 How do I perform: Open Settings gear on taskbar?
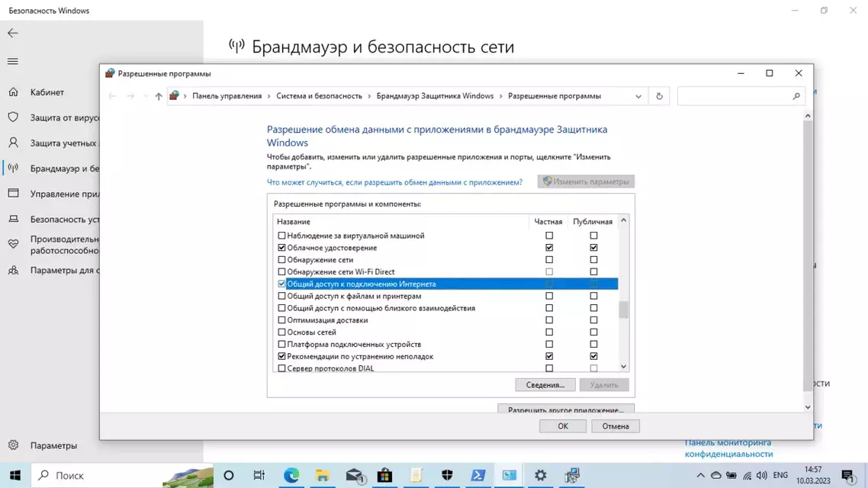tap(540, 475)
